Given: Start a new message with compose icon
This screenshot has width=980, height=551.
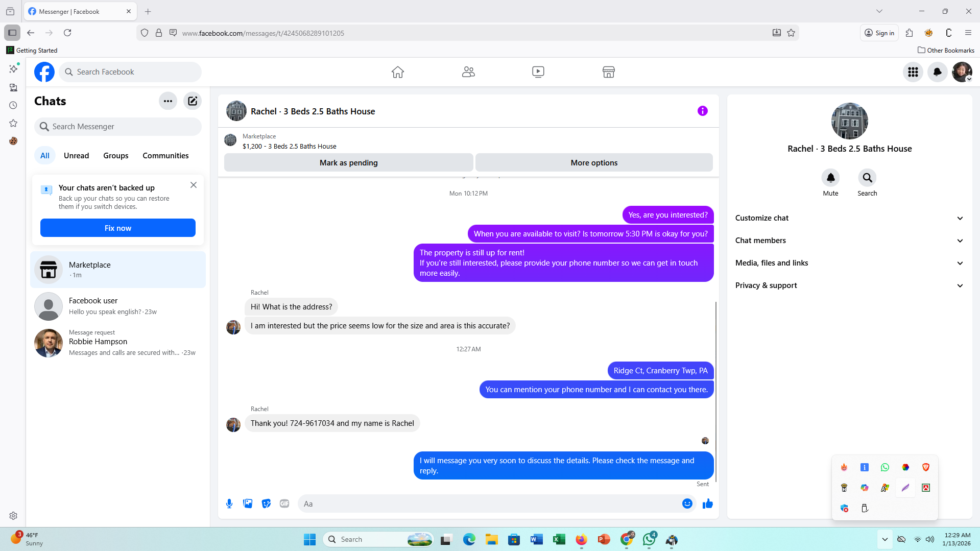Looking at the screenshot, I should pos(193,101).
